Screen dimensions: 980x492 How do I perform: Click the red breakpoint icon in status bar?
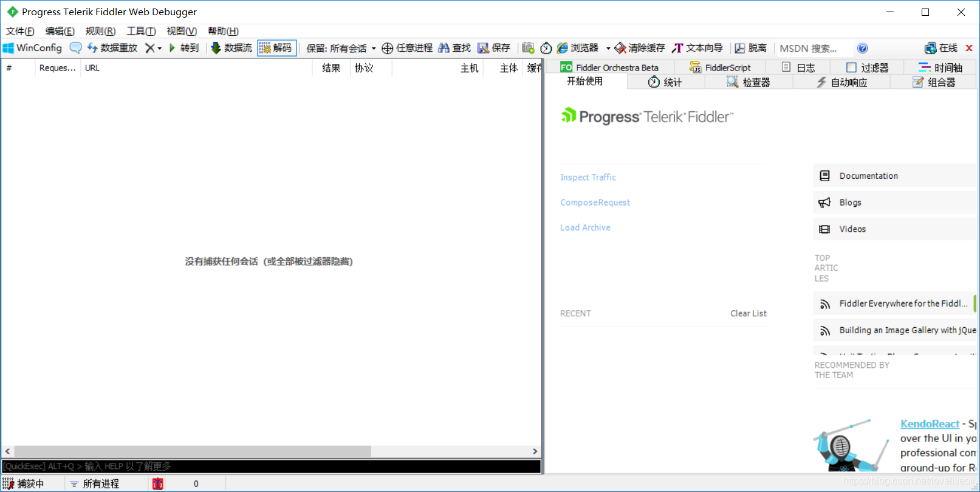pos(158,484)
